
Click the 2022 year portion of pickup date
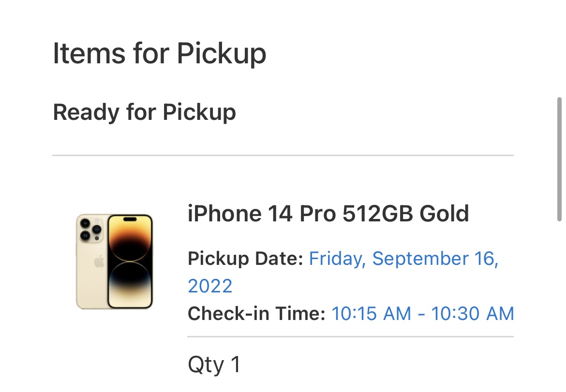click(210, 286)
